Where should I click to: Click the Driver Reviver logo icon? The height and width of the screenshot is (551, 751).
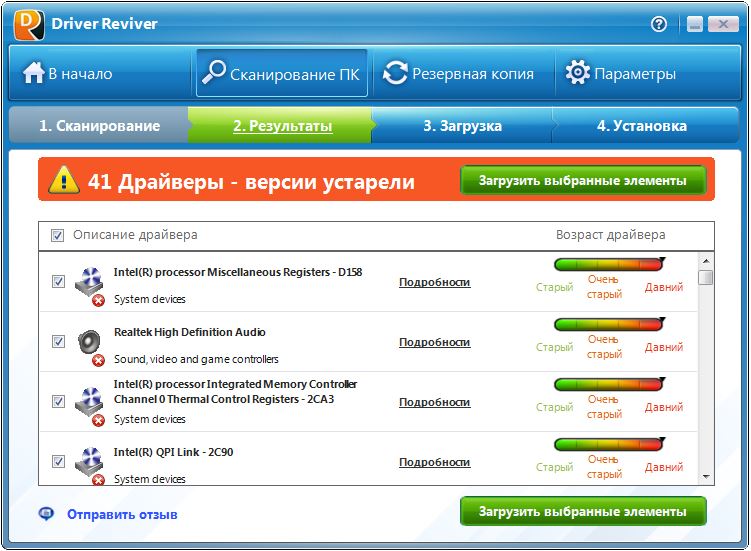[29, 24]
